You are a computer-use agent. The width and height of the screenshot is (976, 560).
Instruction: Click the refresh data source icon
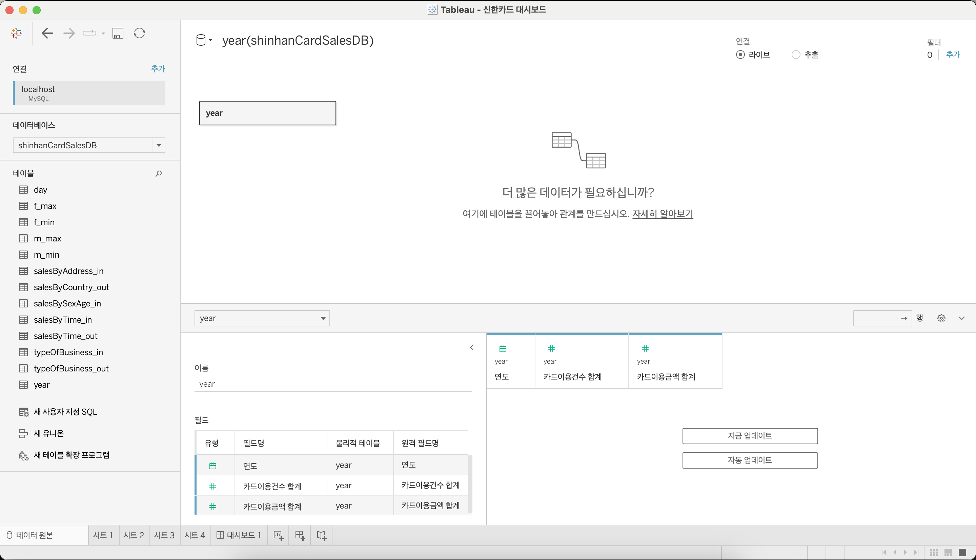(139, 33)
